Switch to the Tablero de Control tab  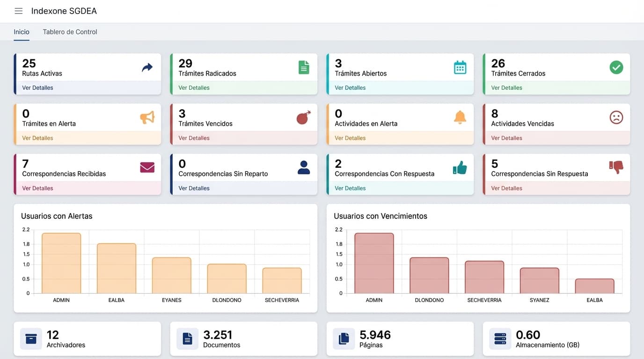(70, 32)
